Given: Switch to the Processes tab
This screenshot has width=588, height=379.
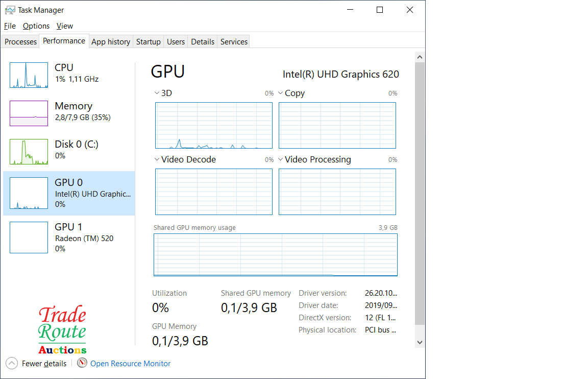Looking at the screenshot, I should coord(20,42).
